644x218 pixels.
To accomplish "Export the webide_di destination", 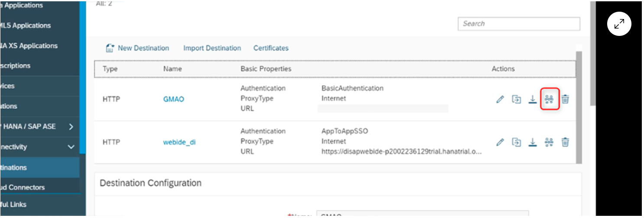I will (x=533, y=142).
